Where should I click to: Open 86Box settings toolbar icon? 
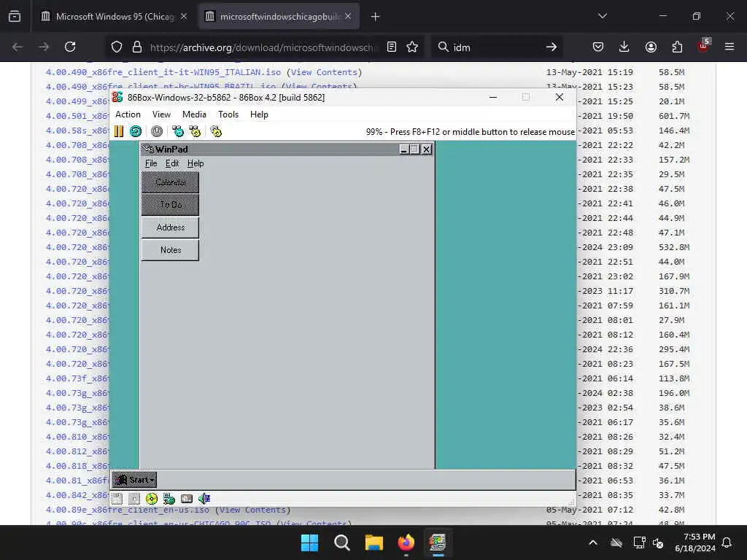[216, 131]
